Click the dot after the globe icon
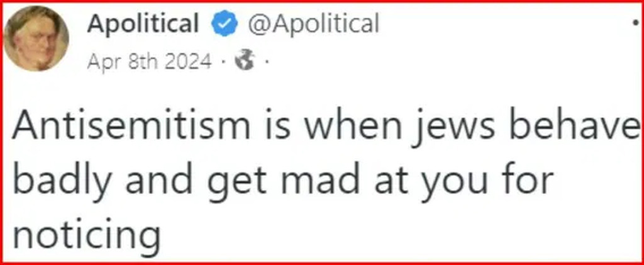This screenshot has width=644, height=265. coord(265,62)
